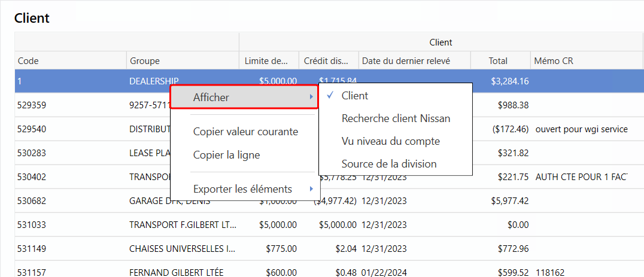Screen dimensions: 644x277
Task: Toggle the checked Client view option
Action: (x=355, y=96)
